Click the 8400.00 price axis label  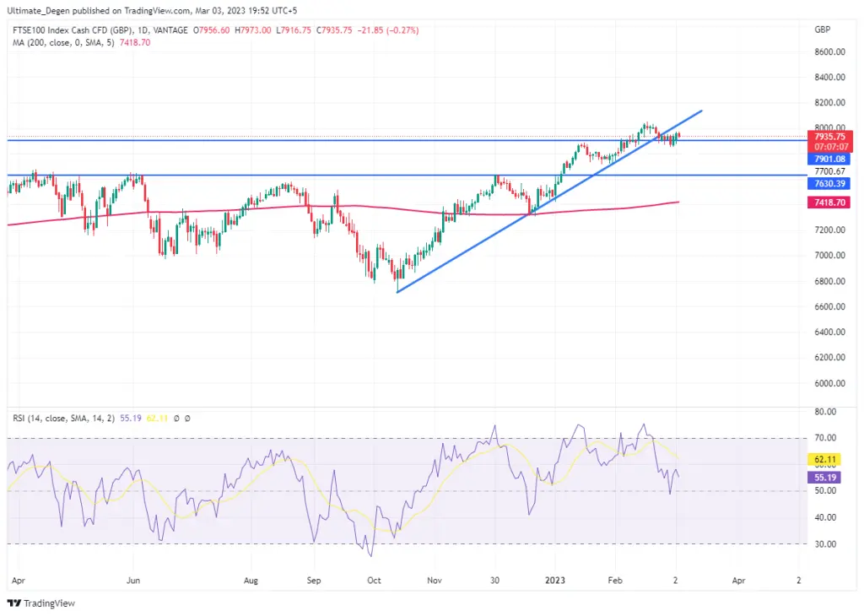(830, 77)
